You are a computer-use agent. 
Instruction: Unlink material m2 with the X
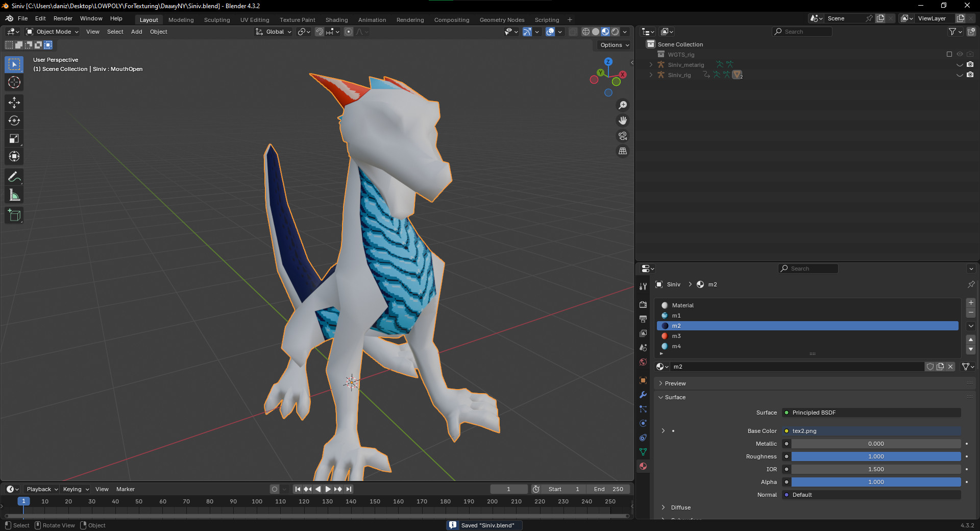coord(950,367)
